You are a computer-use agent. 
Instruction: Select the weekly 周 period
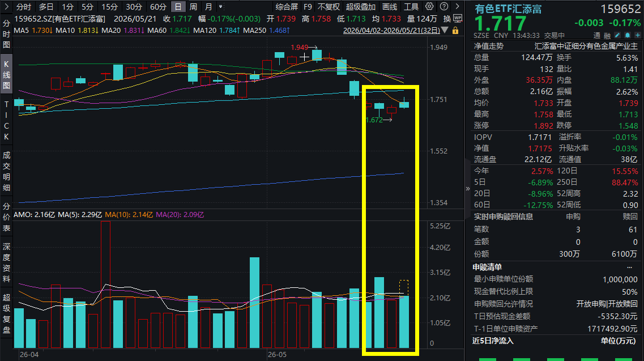194,7
